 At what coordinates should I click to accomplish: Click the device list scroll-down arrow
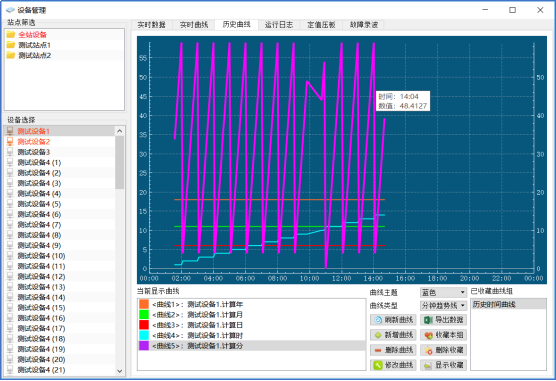point(119,371)
